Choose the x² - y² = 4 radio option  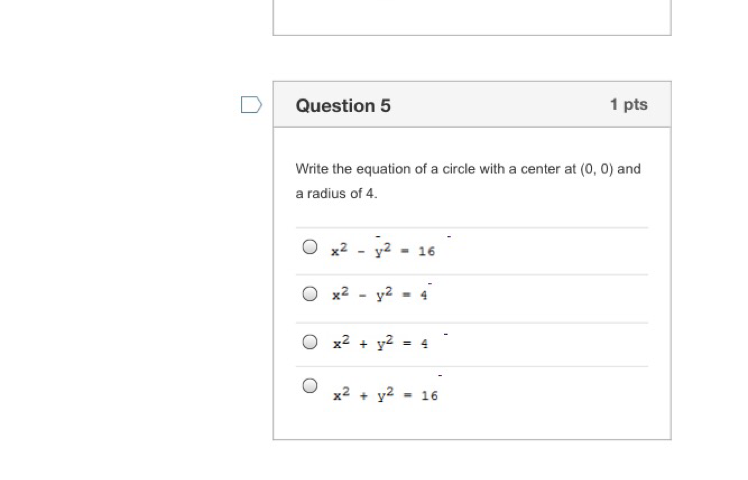[x=310, y=294]
